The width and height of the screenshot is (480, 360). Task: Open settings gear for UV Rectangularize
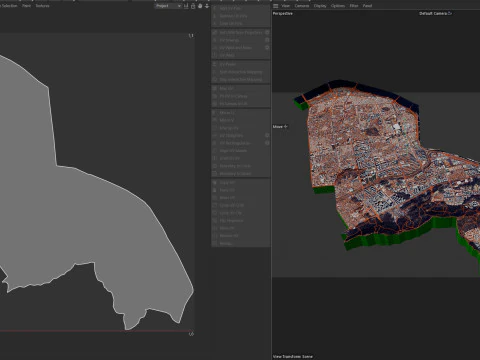267,143
